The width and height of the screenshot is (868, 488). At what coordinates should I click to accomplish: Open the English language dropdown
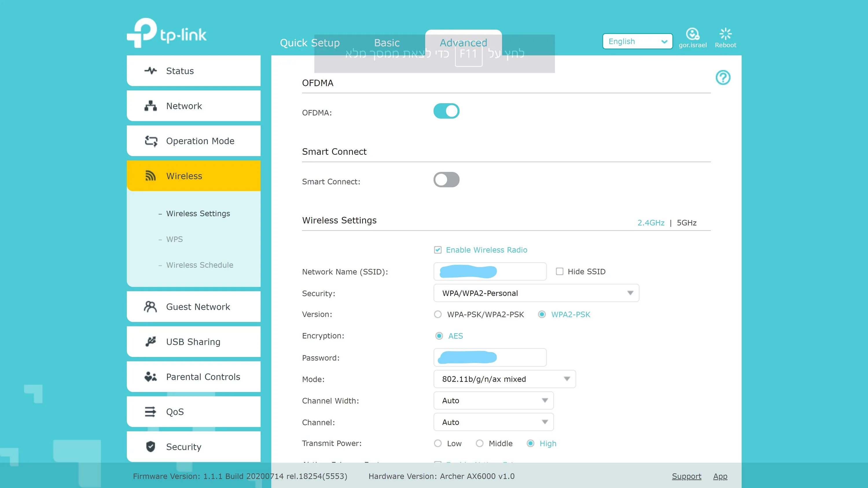637,41
